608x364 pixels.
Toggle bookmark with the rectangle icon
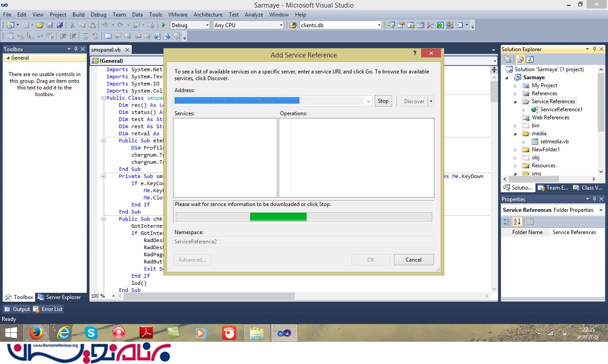[x=108, y=36]
